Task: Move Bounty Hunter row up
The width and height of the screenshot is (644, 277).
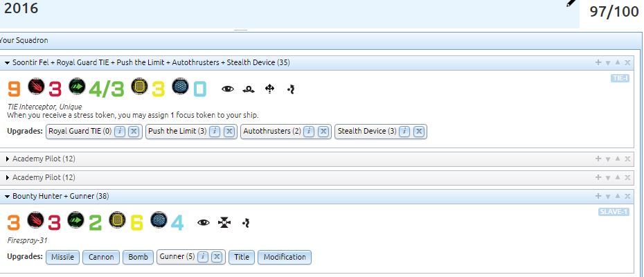Action: [618, 196]
